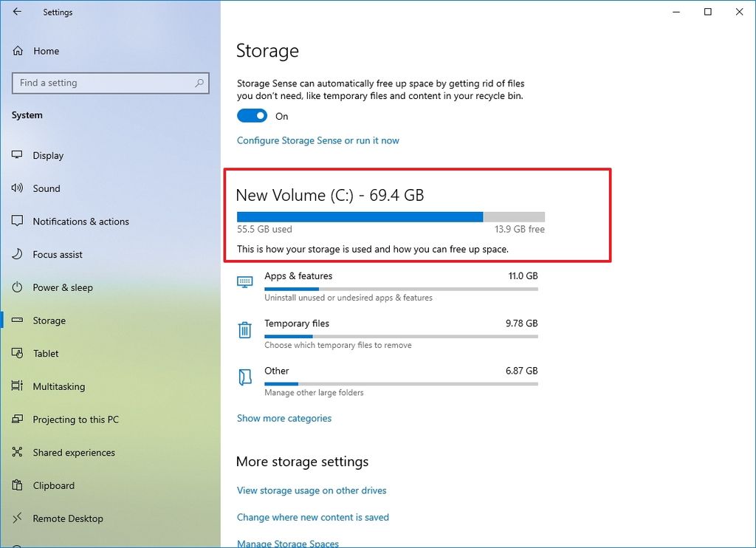This screenshot has height=548, width=756.
Task: Click Change where new content is saved
Action: tap(312, 517)
